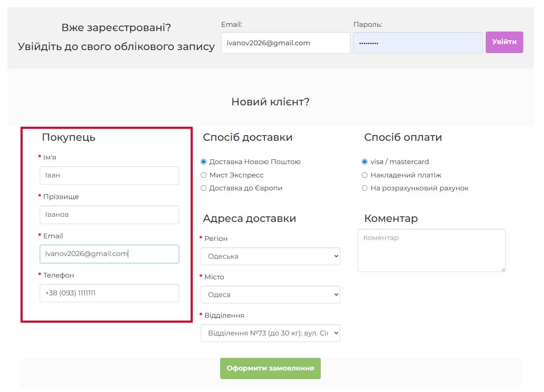Focus the Прізвище field containing Іванов
This screenshot has width=544, height=392.
pos(109,215)
